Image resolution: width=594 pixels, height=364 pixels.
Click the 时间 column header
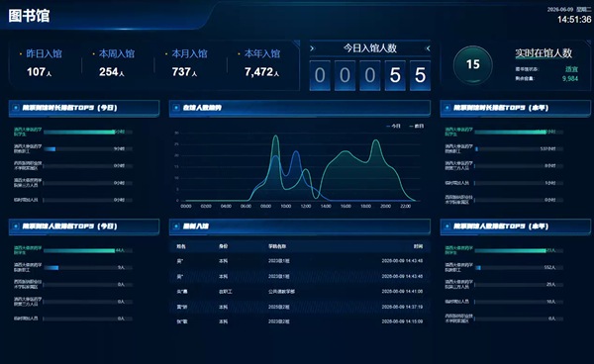[x=418, y=246]
